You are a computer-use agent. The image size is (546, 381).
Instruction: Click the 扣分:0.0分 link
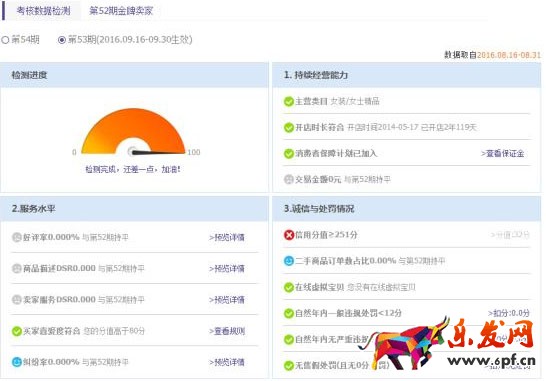tap(509, 313)
